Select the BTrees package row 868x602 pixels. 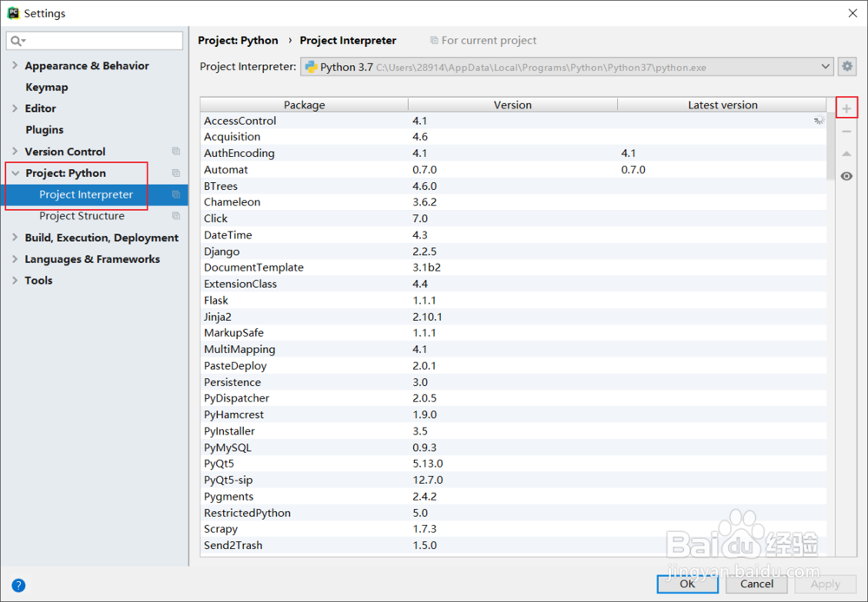514,186
